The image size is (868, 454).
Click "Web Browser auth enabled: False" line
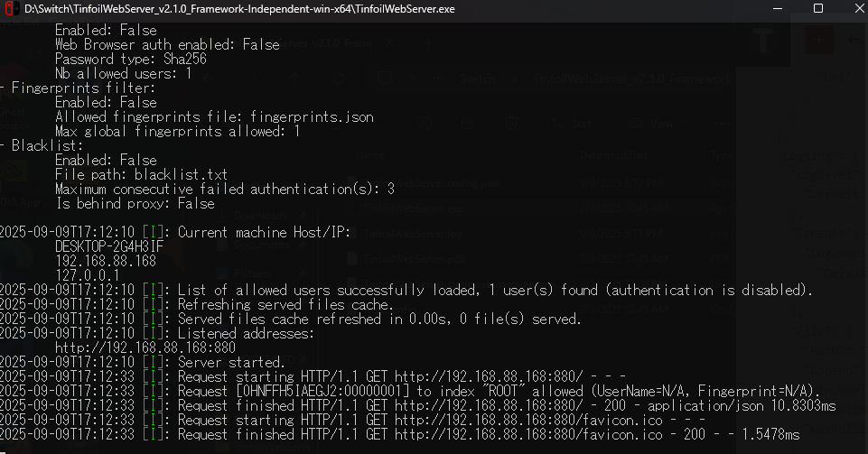(167, 44)
